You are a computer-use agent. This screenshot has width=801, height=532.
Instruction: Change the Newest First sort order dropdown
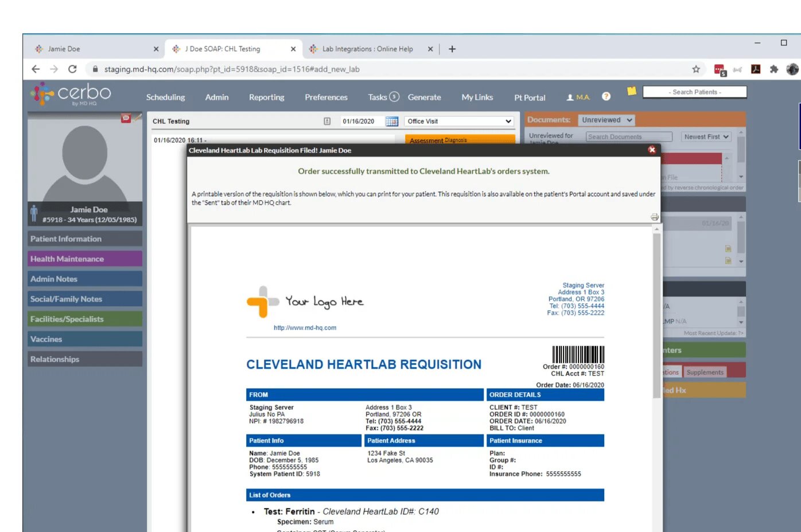coord(706,137)
